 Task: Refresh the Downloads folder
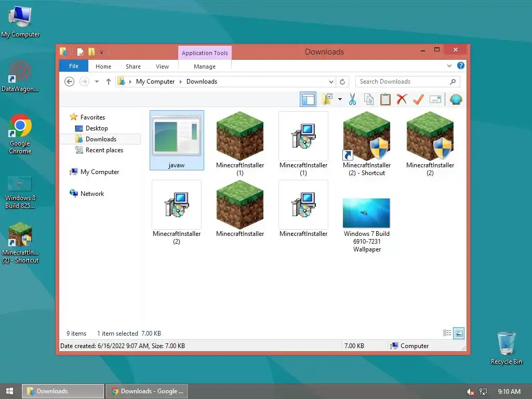point(342,82)
